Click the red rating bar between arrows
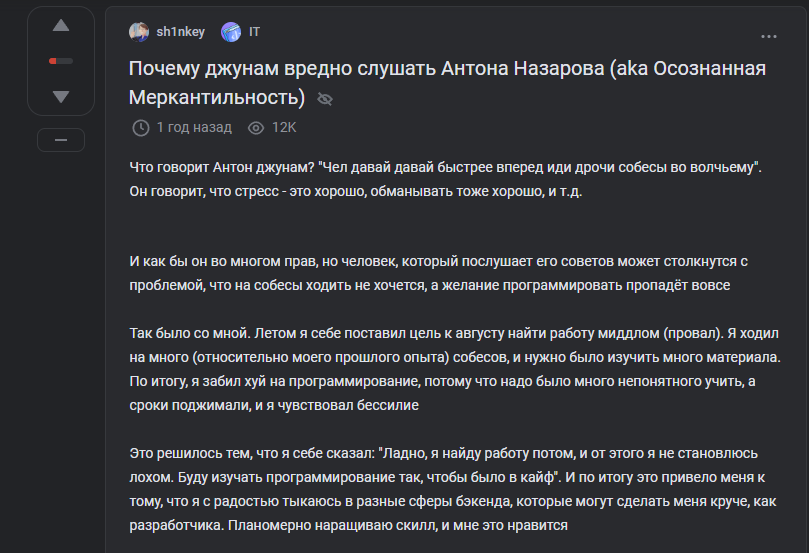809x553 pixels. [x=61, y=61]
